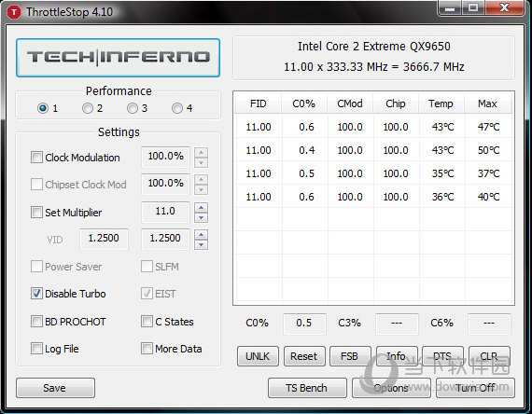Click the C0% 0.5 summary field
Image resolution: width=532 pixels, height=414 pixels.
304,324
